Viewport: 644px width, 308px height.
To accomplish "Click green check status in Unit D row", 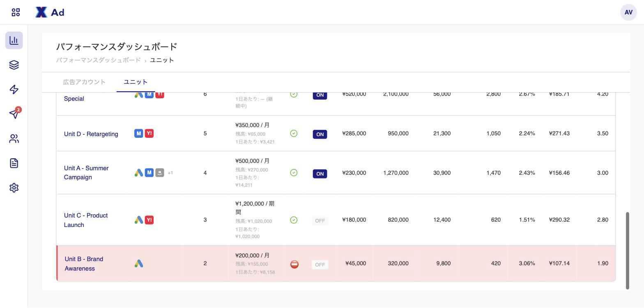I will point(294,133).
